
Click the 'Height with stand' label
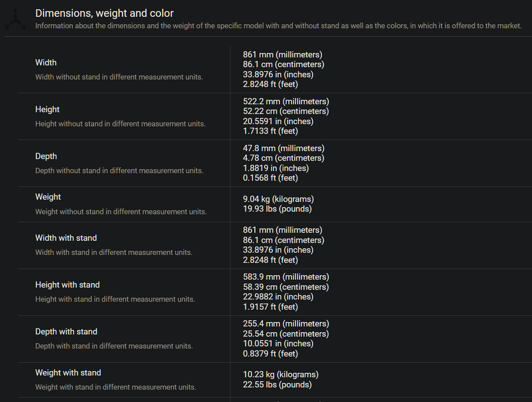coord(68,285)
